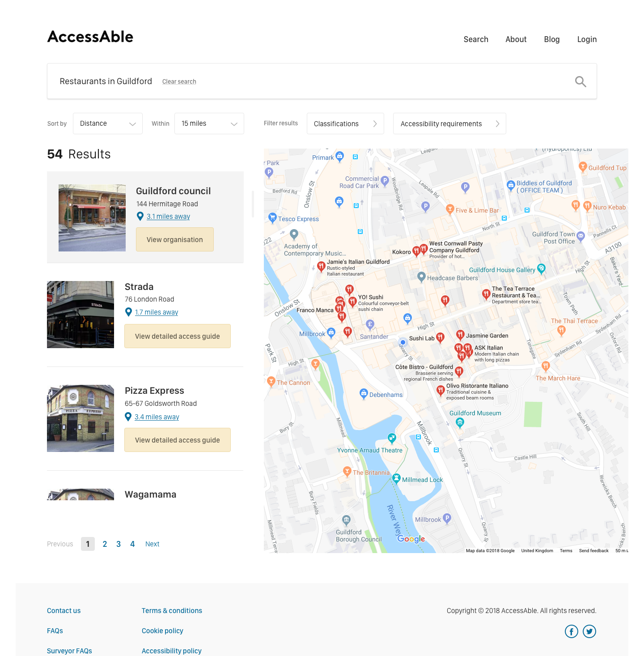Click the Yvonne Arnaud Theatre marker

pos(392,438)
